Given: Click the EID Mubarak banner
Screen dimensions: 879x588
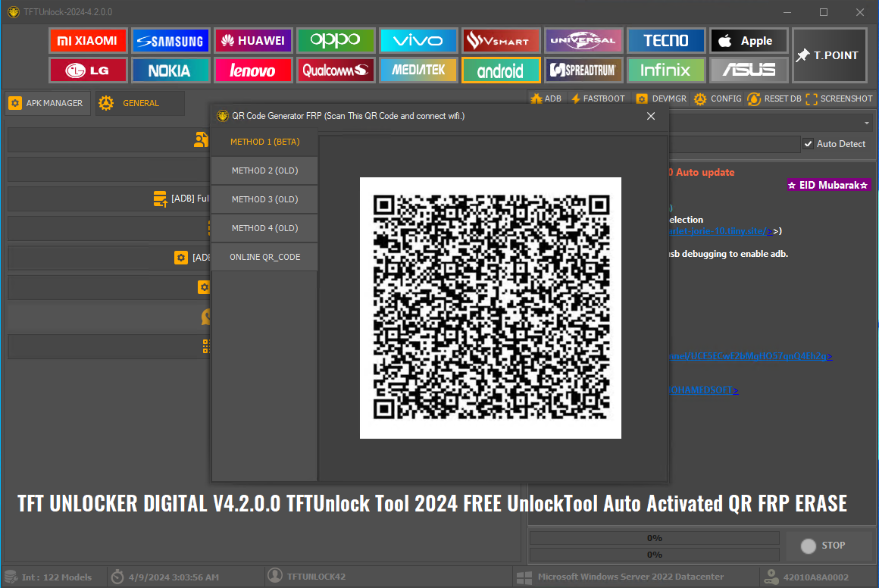Looking at the screenshot, I should (x=828, y=185).
